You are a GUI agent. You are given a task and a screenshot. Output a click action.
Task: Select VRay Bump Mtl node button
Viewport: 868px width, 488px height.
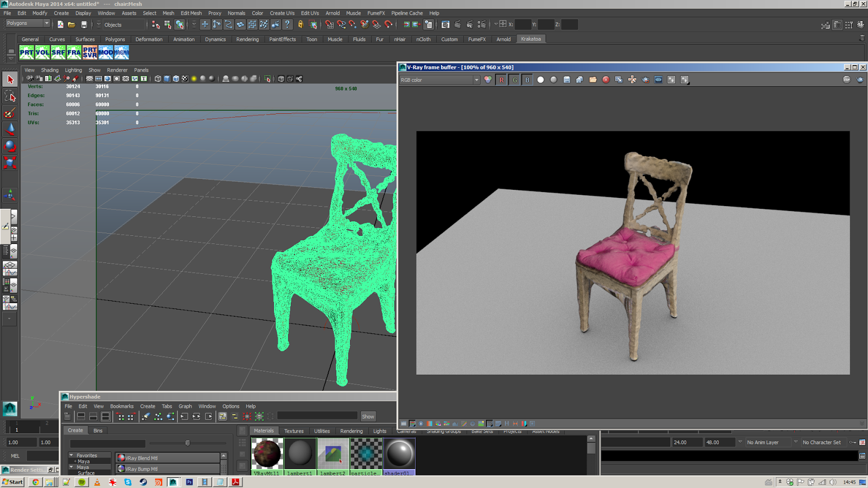168,468
